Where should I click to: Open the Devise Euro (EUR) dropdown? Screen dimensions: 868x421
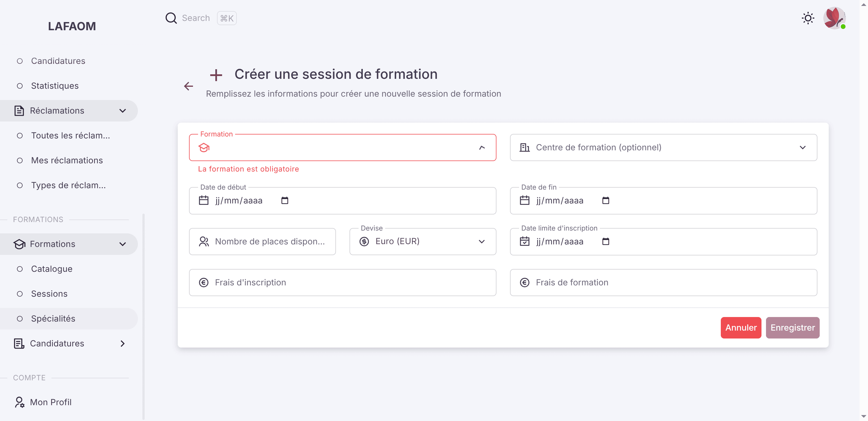422,241
